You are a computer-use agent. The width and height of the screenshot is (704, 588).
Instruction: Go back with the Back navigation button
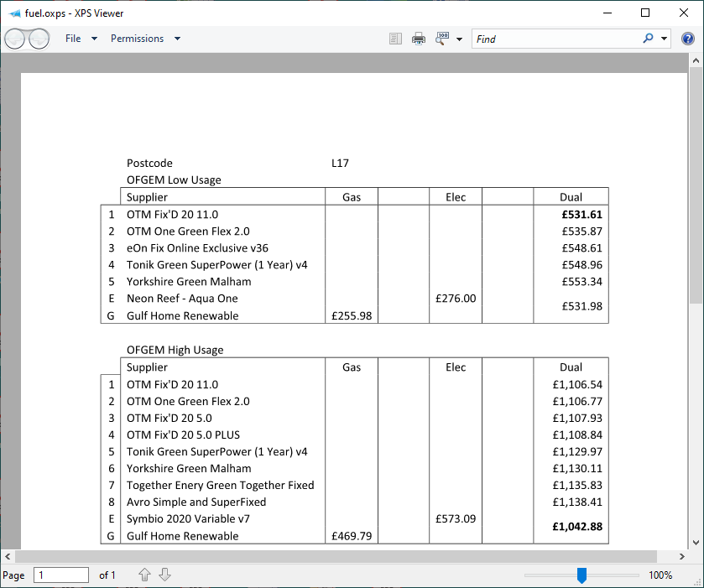[15, 39]
